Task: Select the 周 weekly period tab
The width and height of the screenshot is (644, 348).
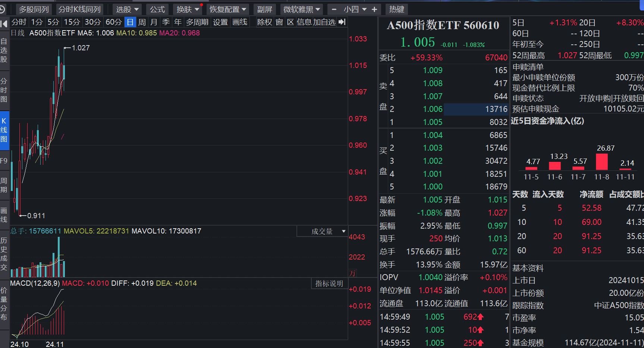Action: pos(142,22)
